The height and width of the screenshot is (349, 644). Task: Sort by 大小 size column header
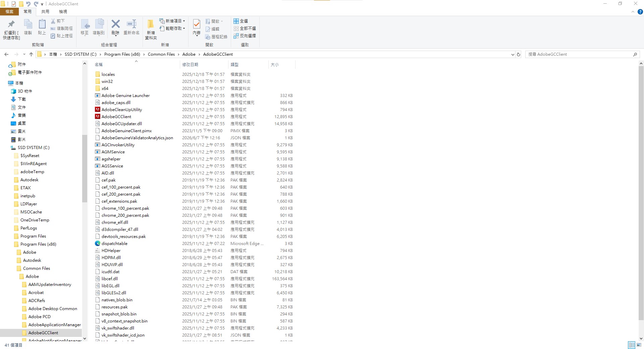point(282,64)
